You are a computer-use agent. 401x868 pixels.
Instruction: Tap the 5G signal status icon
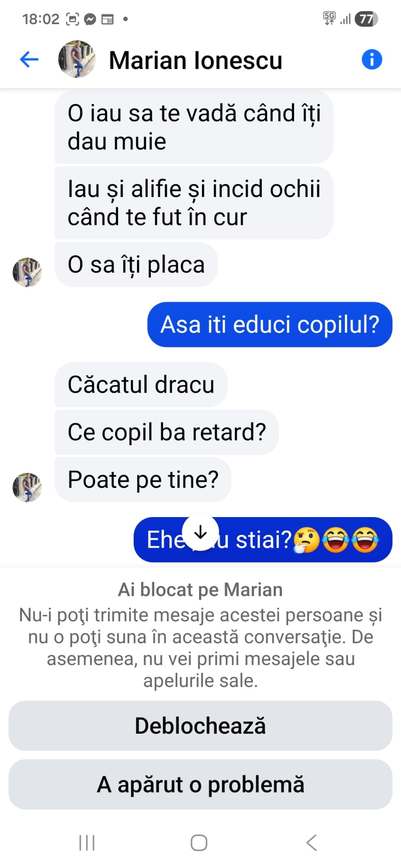(x=329, y=19)
